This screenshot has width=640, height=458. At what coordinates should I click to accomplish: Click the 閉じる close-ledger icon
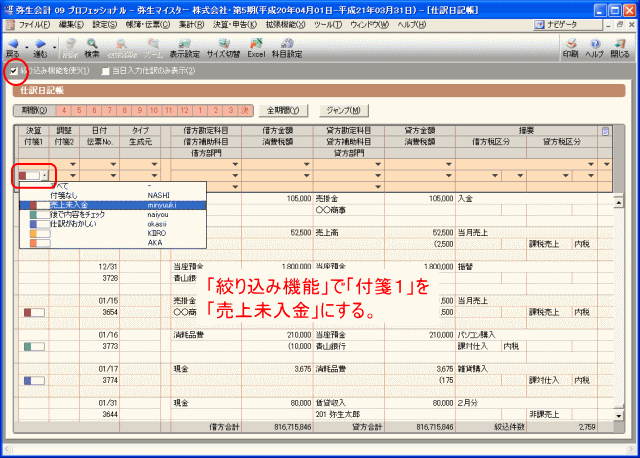pyautogui.click(x=620, y=44)
